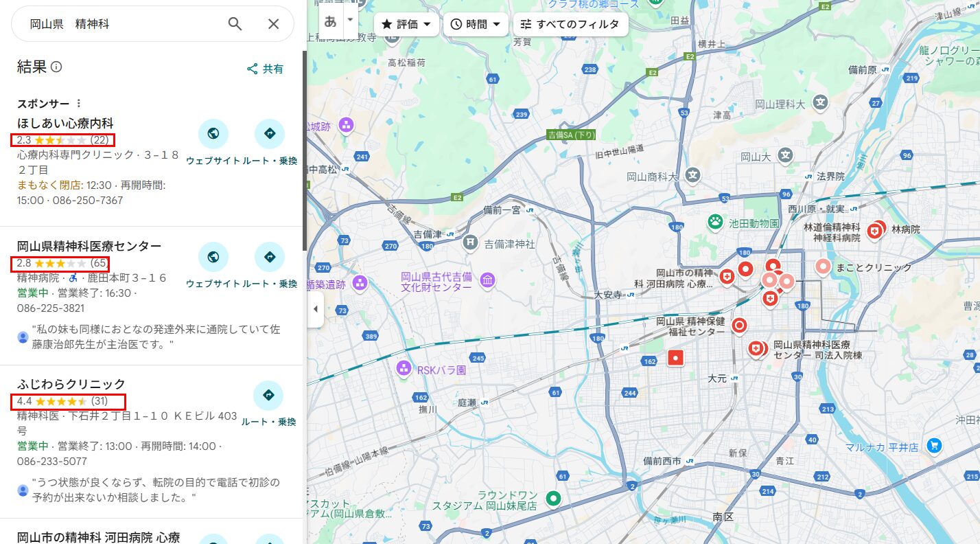980x544 pixels.
Task: Get directions icon for ほしあい心療内科
Action: click(x=269, y=133)
